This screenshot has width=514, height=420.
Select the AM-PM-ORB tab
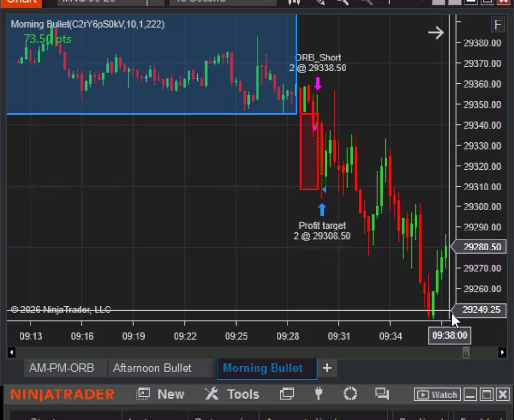point(61,368)
